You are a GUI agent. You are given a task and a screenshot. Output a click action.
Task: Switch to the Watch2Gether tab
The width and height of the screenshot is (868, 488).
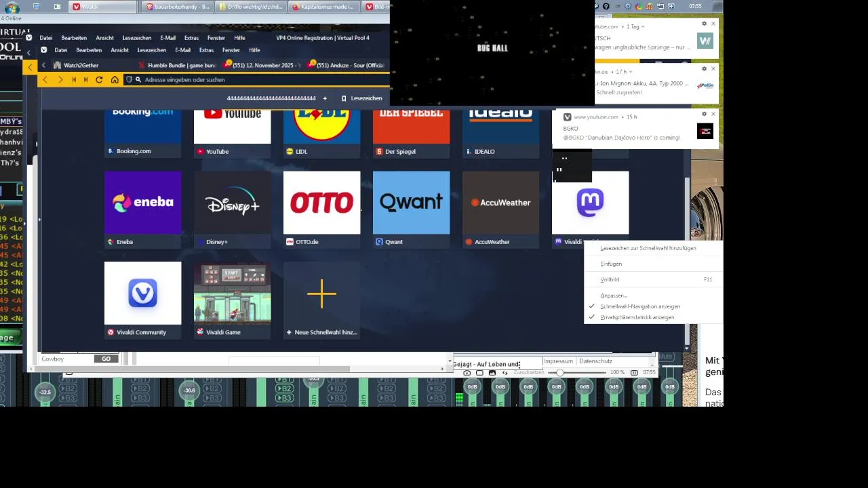(91, 66)
